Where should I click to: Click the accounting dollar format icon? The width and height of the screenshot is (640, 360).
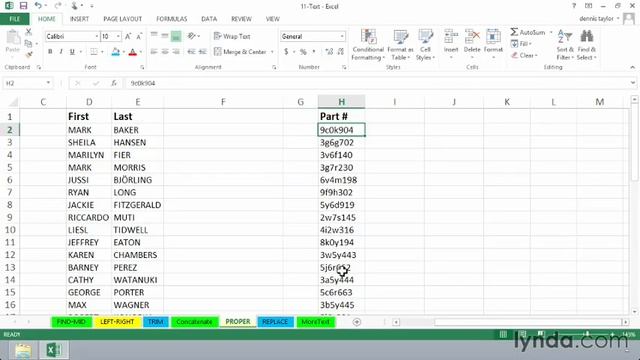click(x=286, y=51)
